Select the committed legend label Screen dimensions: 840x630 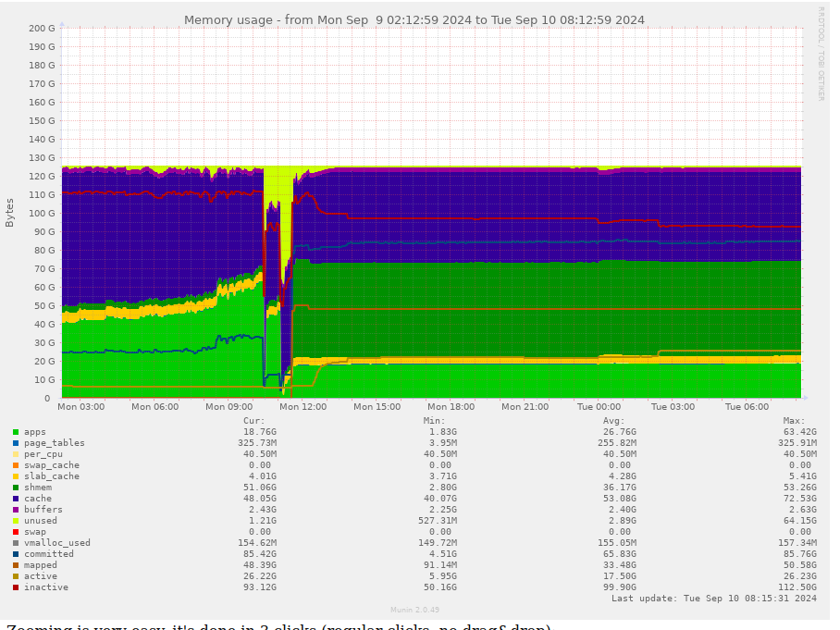coord(49,554)
